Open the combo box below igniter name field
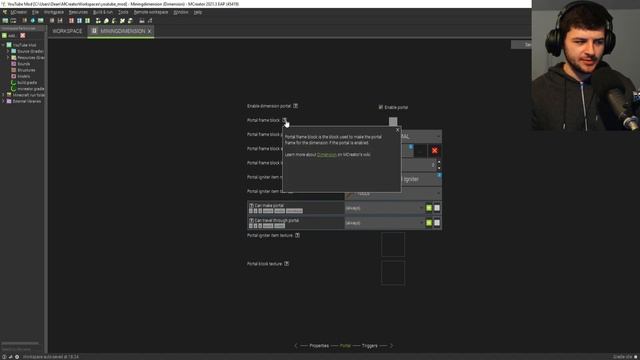Screen dimensions: 640x360 393,193
